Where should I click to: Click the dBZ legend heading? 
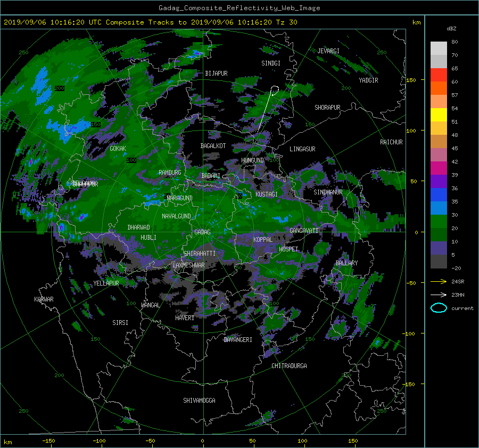pyautogui.click(x=451, y=28)
